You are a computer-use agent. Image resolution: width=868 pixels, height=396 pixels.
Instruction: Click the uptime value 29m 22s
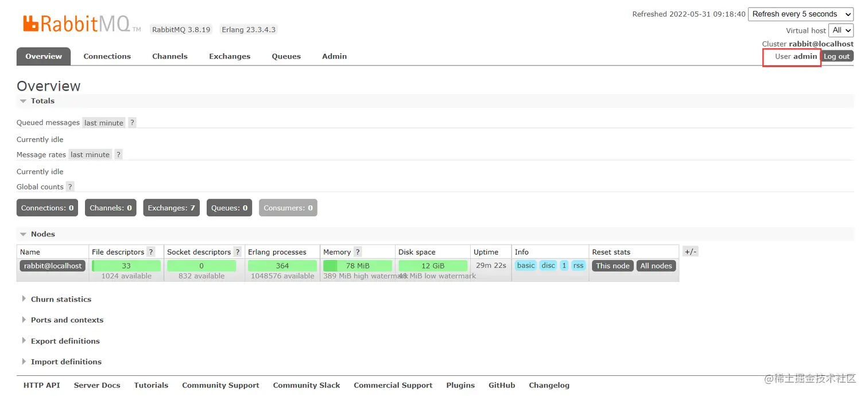click(x=491, y=266)
